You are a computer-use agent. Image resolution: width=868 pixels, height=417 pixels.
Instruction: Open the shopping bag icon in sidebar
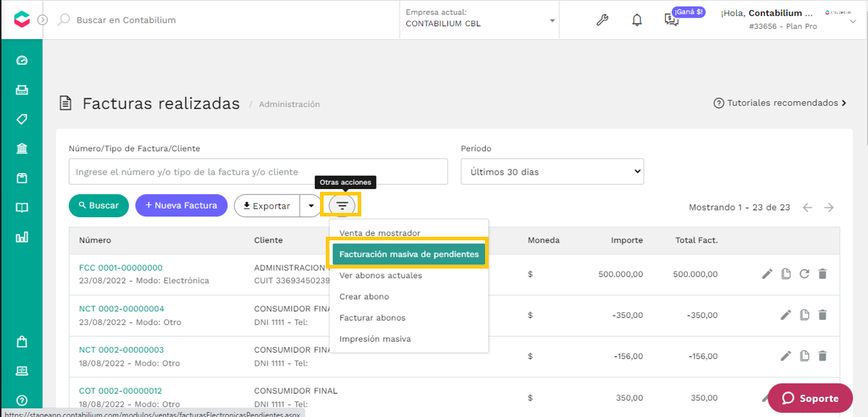pyautogui.click(x=22, y=342)
